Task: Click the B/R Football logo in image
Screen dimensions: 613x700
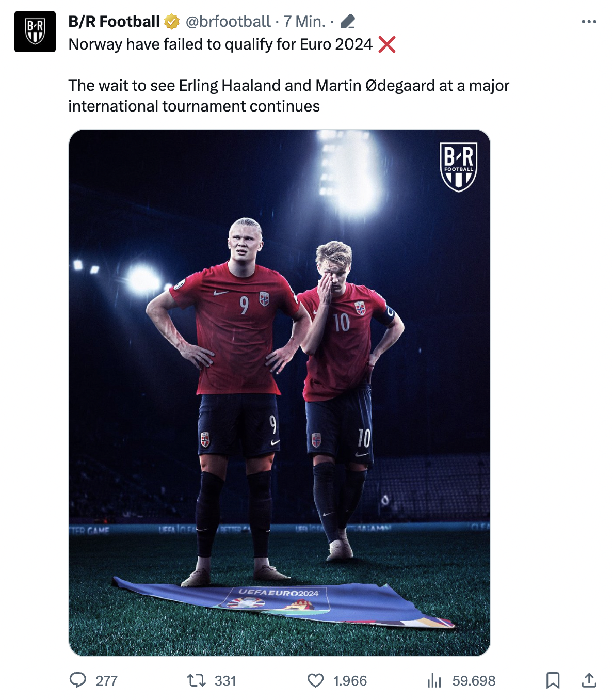Action: (x=458, y=167)
